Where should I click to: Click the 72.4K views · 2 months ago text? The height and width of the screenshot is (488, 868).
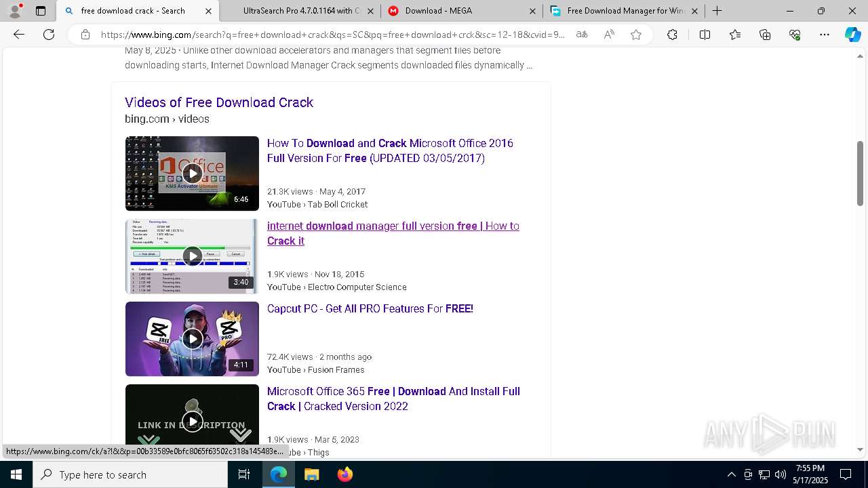click(x=319, y=357)
